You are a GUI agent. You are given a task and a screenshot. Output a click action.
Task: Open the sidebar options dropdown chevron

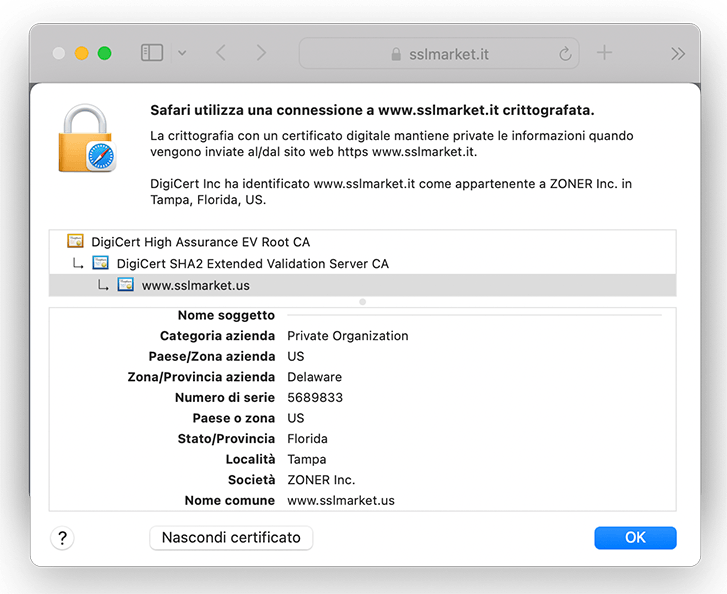182,53
